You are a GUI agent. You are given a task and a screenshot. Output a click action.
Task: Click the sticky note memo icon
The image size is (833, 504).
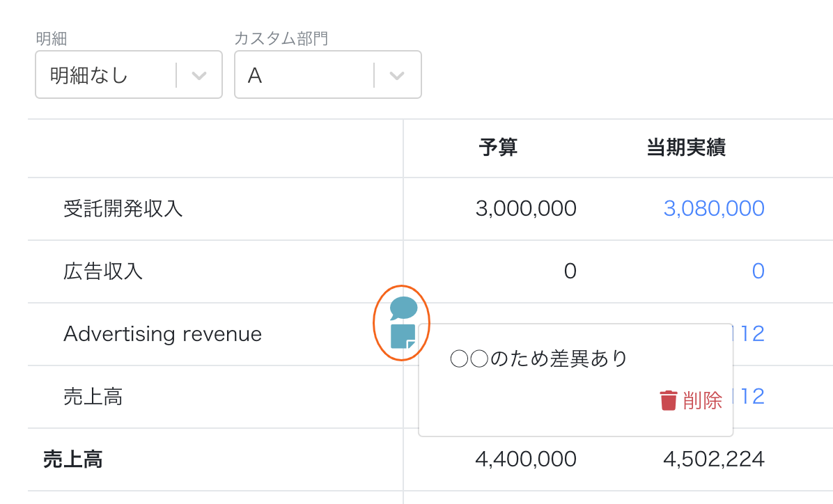(x=403, y=336)
